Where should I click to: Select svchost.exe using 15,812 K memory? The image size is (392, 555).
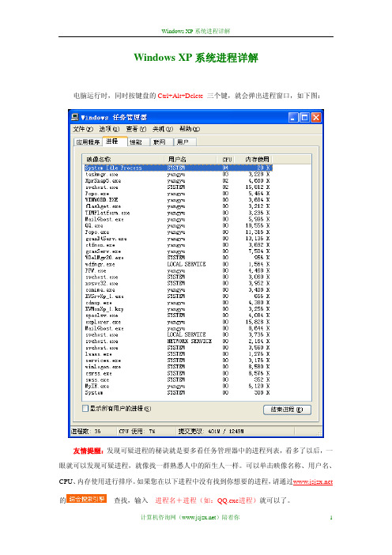point(178,187)
